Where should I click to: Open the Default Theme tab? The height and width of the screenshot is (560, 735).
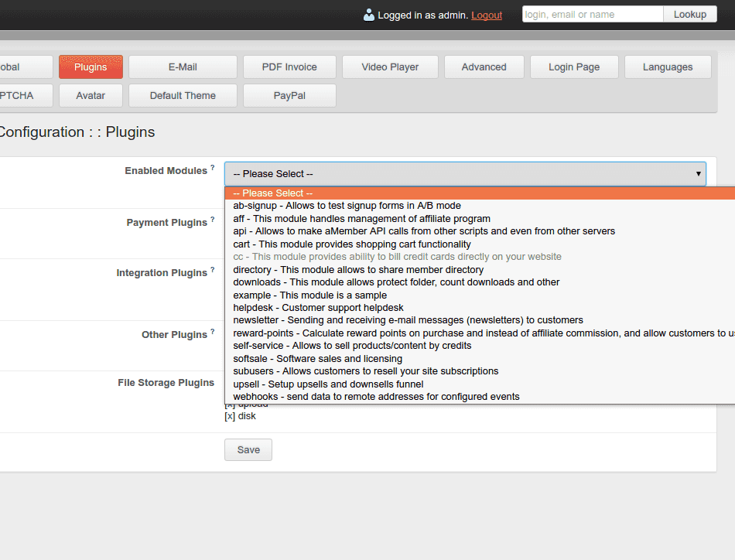click(x=183, y=96)
